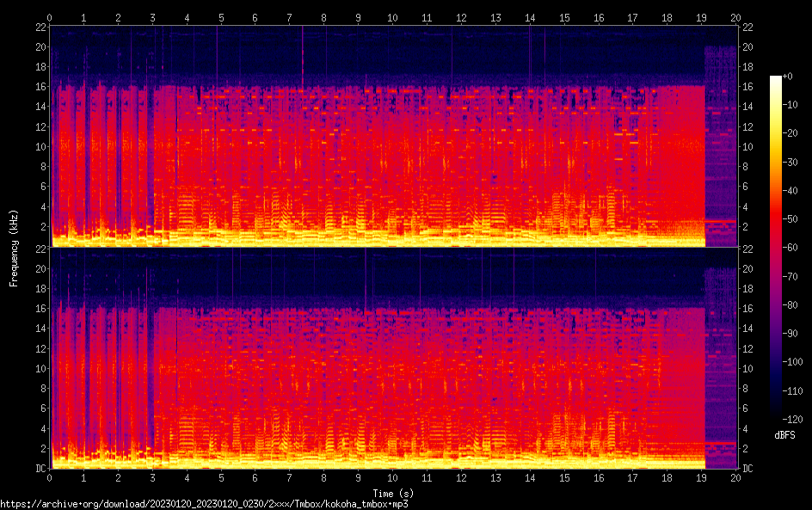
Task: Select the 19 second tick on the bottom time axis
Action: pos(701,478)
